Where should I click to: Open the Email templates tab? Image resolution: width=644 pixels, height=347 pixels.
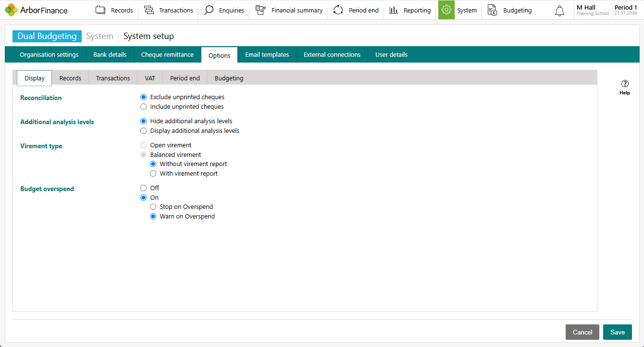click(267, 54)
